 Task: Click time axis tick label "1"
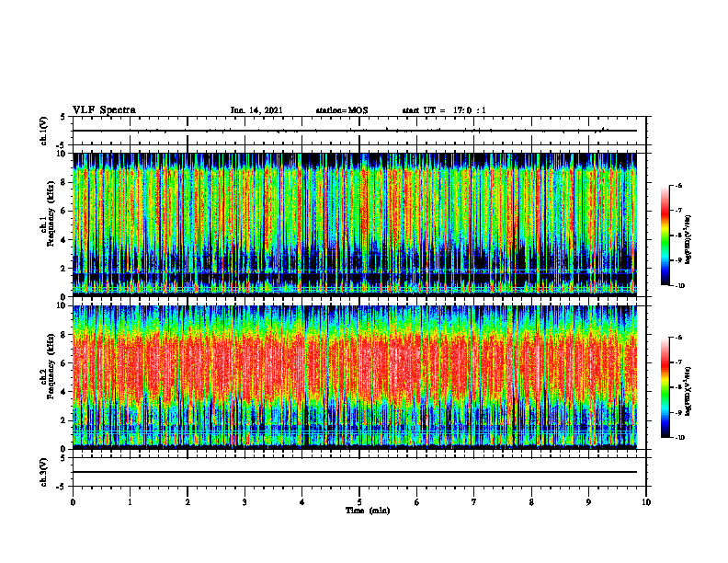(x=130, y=502)
